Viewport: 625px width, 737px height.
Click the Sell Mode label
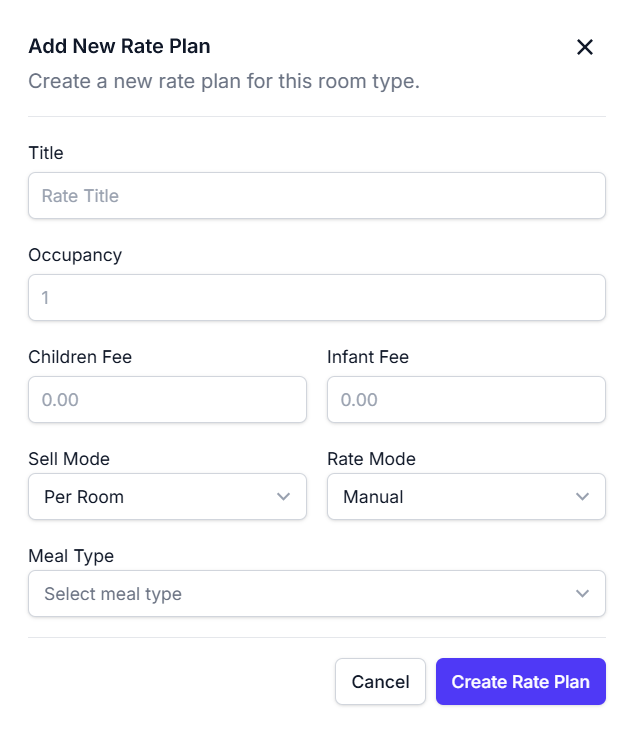69,459
